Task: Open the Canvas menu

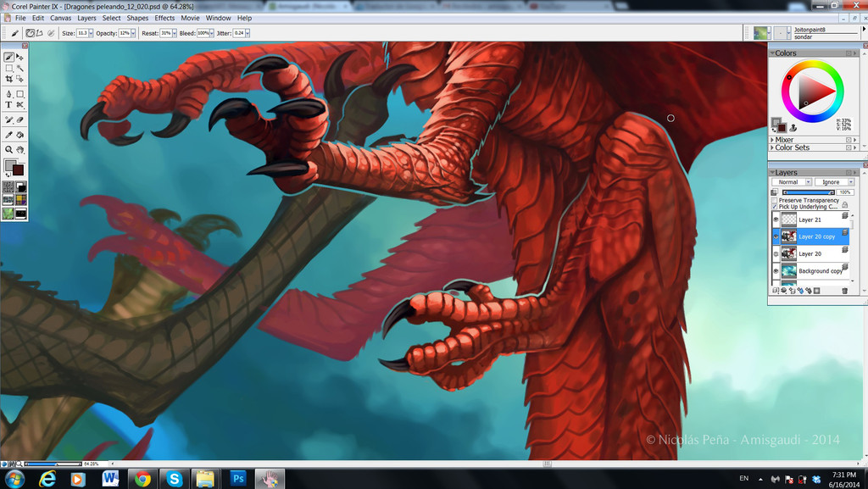Action: [x=60, y=18]
